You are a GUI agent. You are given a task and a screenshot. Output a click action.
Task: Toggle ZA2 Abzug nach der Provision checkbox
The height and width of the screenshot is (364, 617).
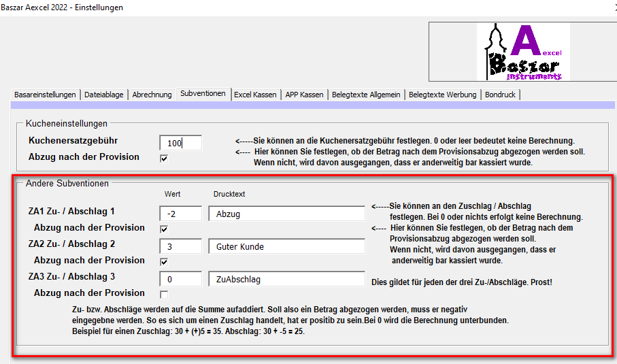[x=164, y=262]
